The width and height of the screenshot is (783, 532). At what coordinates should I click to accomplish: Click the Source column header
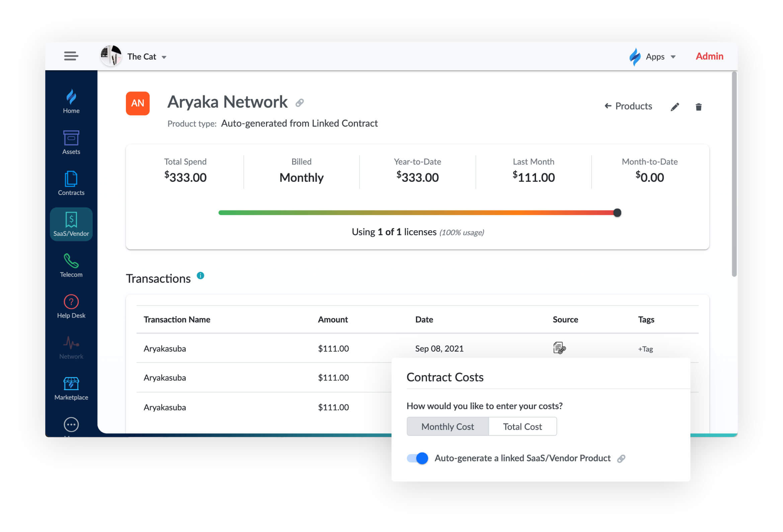565,320
